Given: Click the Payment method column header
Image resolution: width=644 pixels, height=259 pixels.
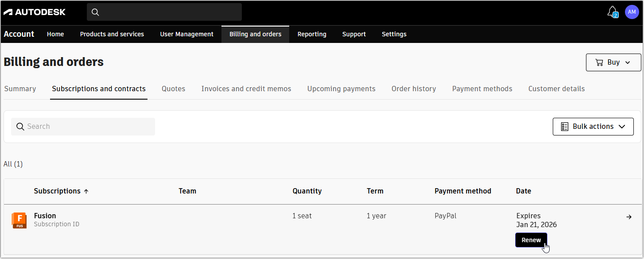Looking at the screenshot, I should click(x=463, y=191).
